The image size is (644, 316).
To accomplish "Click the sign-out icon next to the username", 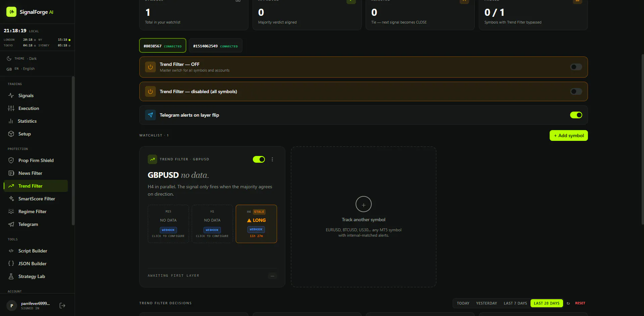I will click(62, 306).
